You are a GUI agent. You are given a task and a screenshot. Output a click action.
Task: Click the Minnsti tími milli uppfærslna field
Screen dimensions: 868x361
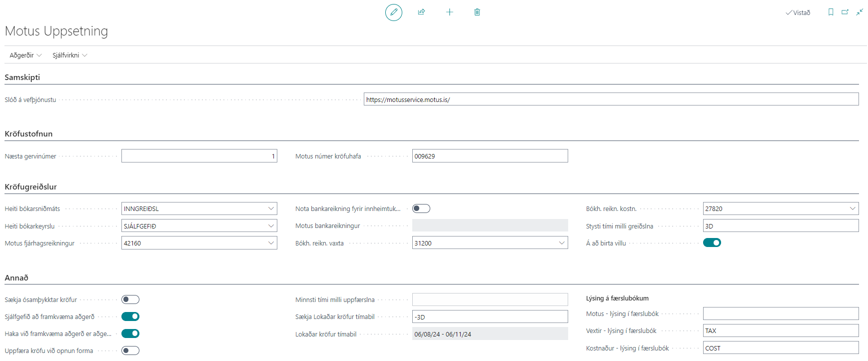[x=490, y=299]
